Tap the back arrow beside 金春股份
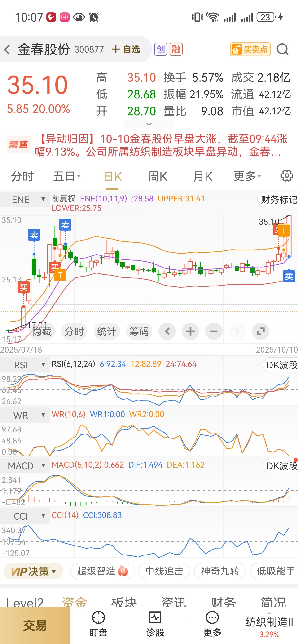Screen dimensions: 298x644 7,49
